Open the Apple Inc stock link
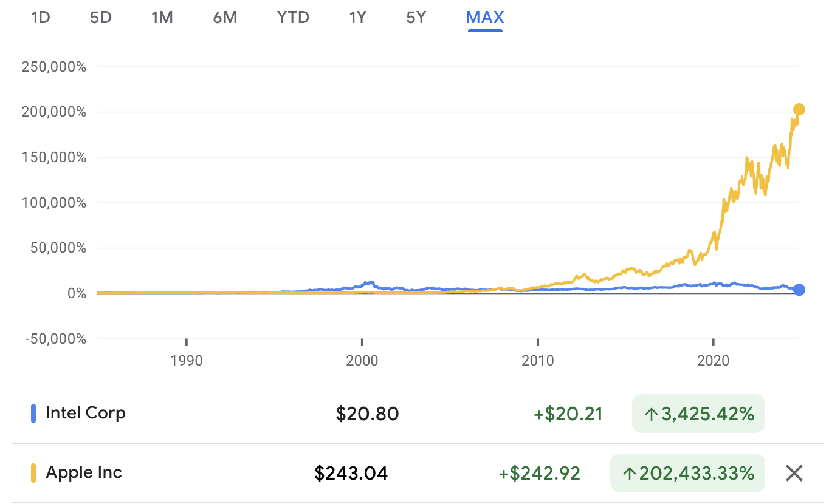 [x=84, y=472]
